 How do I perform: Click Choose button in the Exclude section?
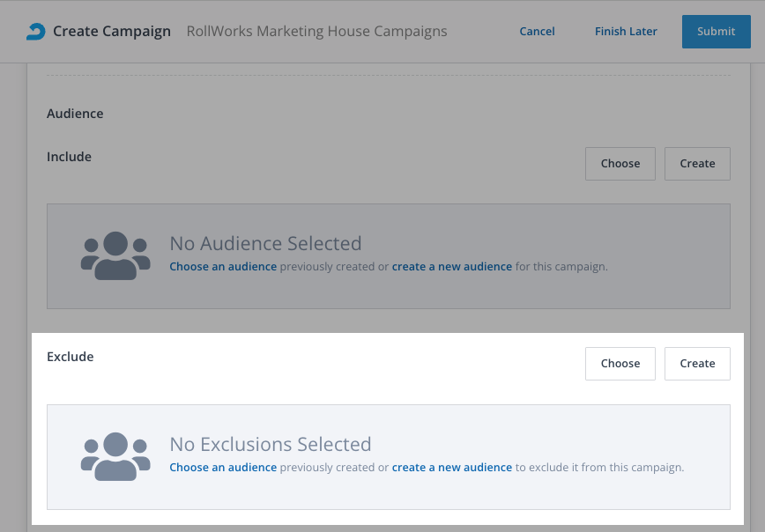tap(620, 364)
